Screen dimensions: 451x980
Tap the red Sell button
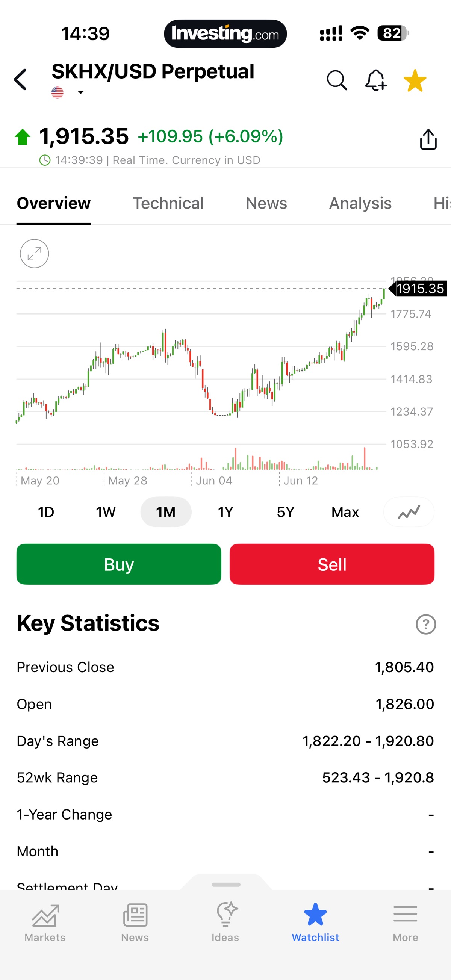coord(332,564)
